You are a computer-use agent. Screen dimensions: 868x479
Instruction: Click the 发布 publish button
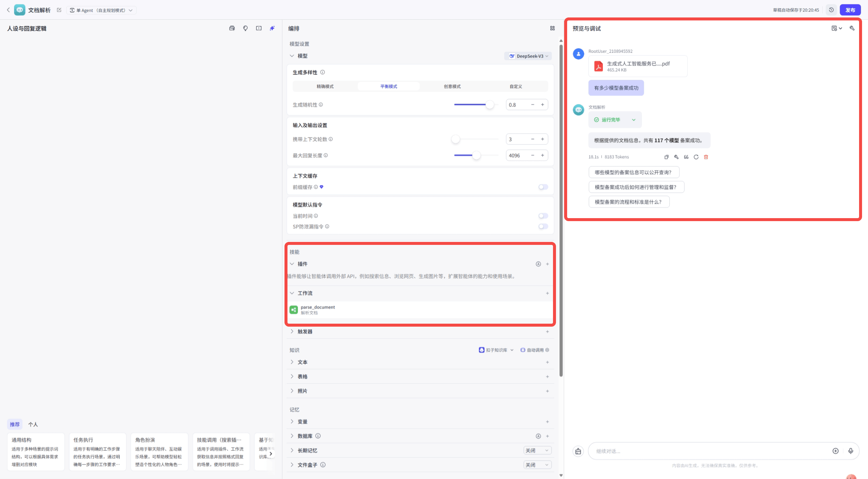[x=850, y=10]
